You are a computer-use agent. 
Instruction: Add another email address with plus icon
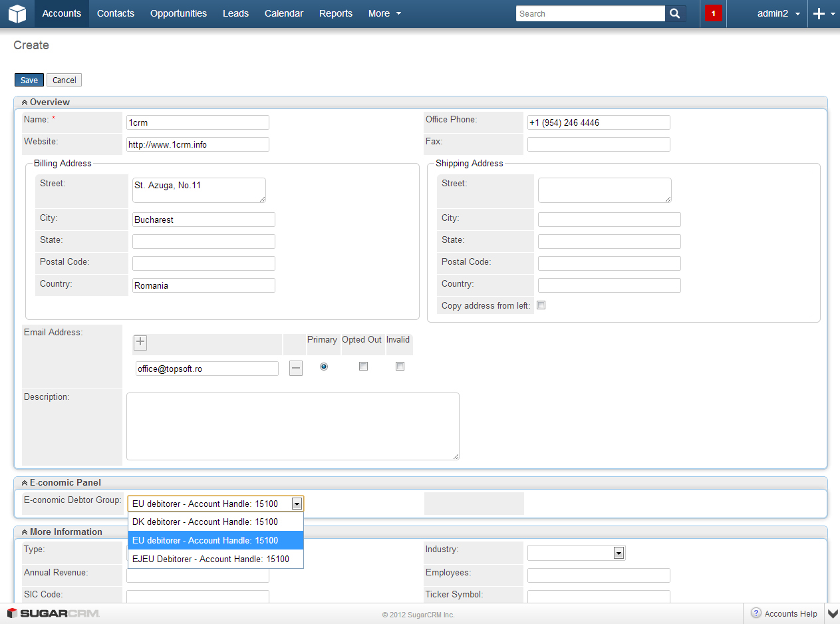pyautogui.click(x=140, y=343)
